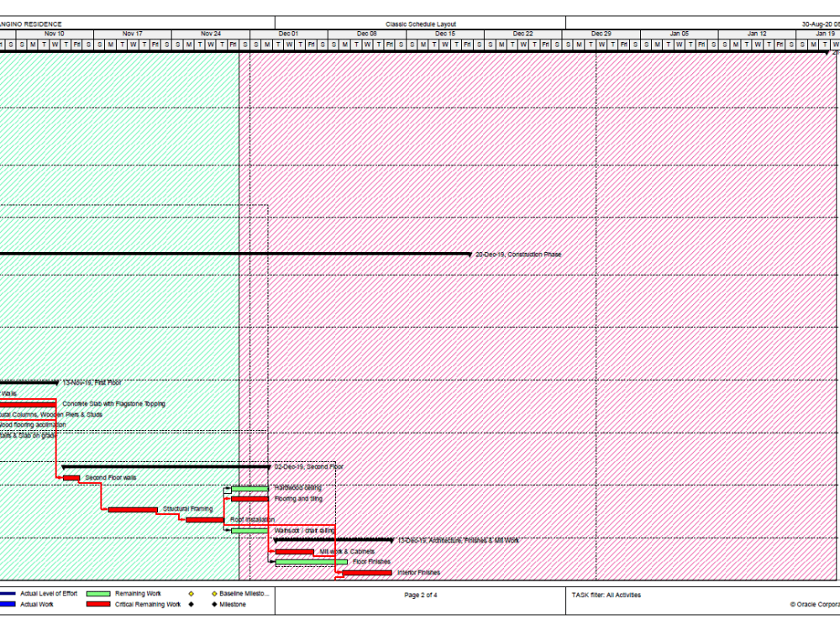840x630 pixels.
Task: Click the 'Flooring and tiling' label
Action: (x=298, y=499)
